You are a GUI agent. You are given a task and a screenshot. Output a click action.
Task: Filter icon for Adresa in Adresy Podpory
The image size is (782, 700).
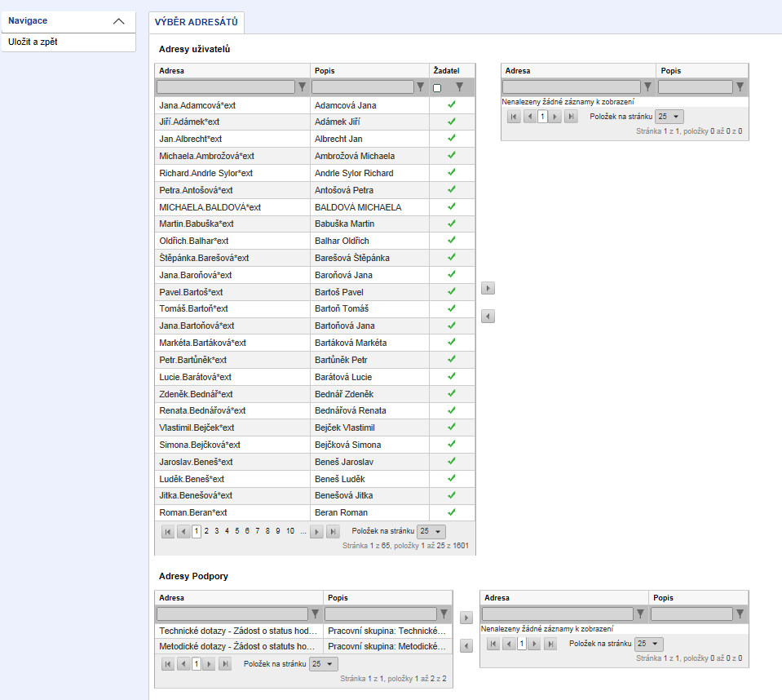[x=316, y=614]
